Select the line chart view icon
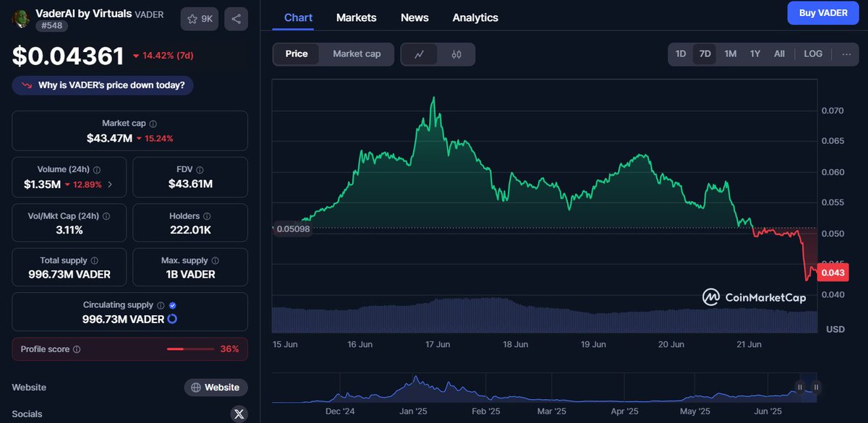 (420, 54)
